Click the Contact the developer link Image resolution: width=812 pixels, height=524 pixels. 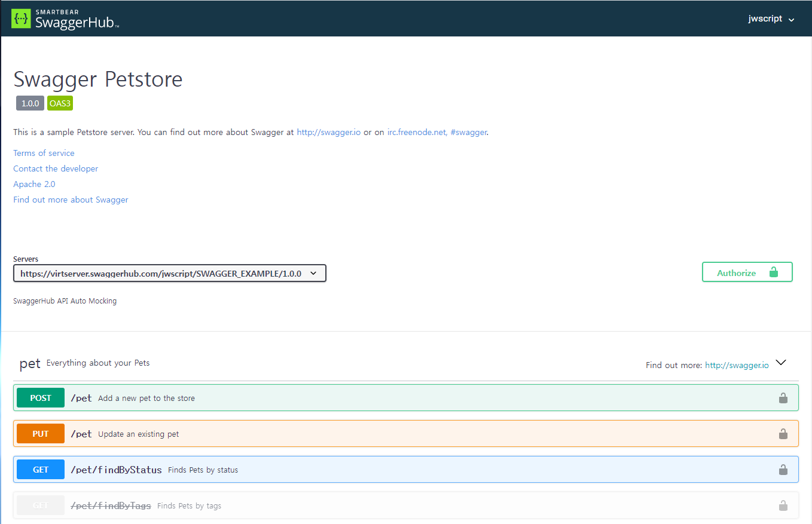[x=56, y=168]
